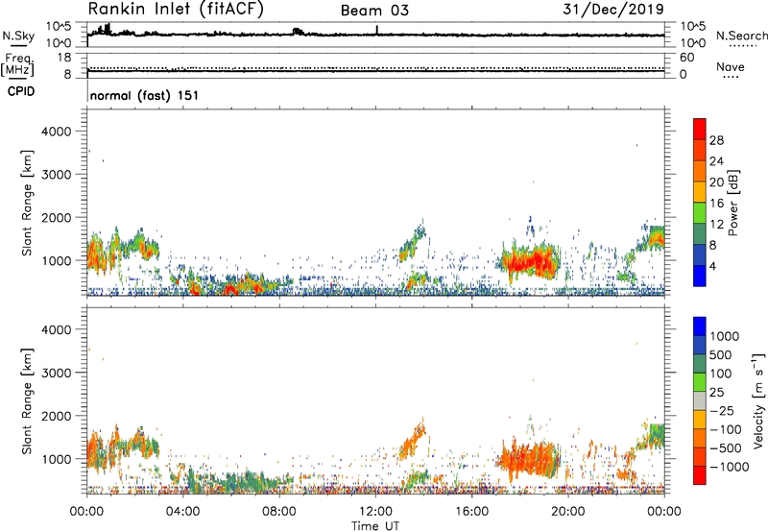Viewport: 768px width, 532px height.
Task: Click the "60" tick on Nave axis
Action: click(686, 58)
